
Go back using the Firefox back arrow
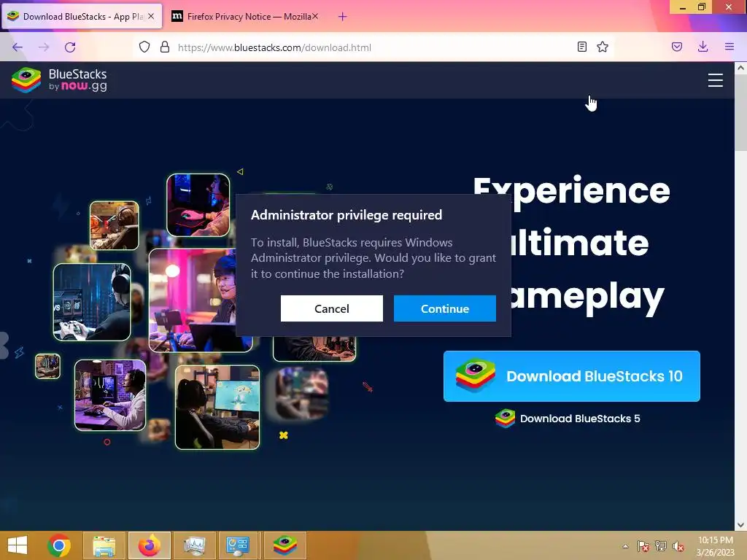tap(18, 47)
